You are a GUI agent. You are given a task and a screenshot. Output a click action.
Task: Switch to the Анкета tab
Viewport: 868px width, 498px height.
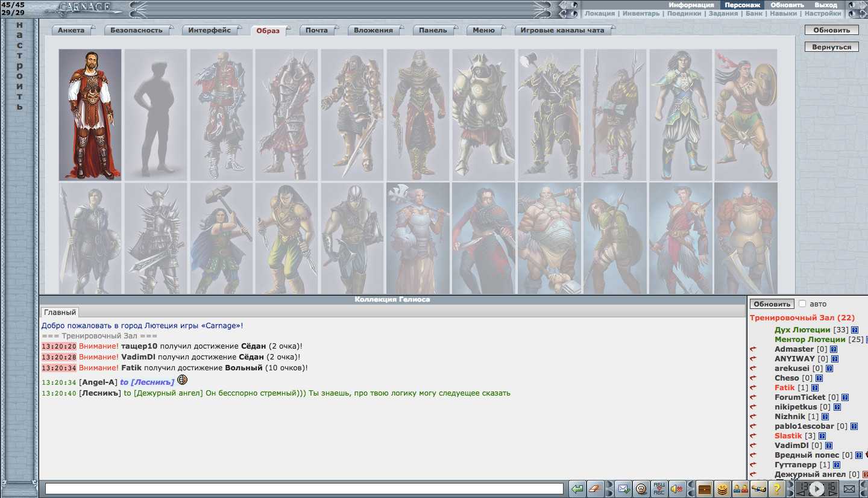(71, 30)
